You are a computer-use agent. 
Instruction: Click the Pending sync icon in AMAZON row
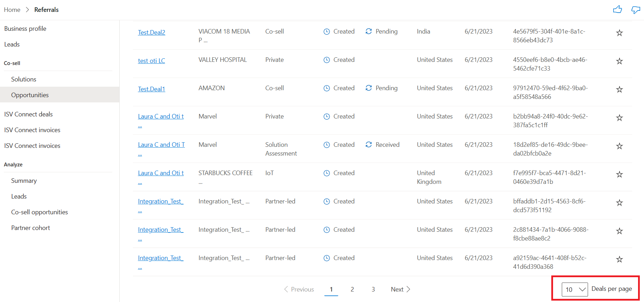click(369, 88)
